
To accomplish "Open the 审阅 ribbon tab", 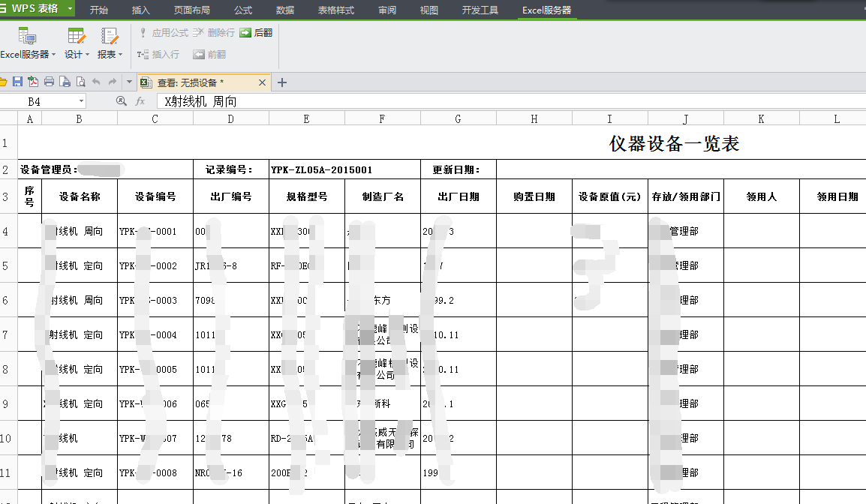I will pos(387,10).
